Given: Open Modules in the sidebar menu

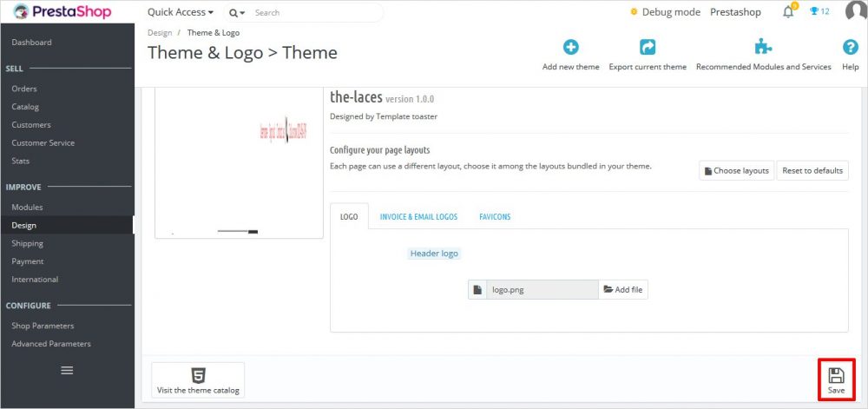Looking at the screenshot, I should pyautogui.click(x=27, y=207).
